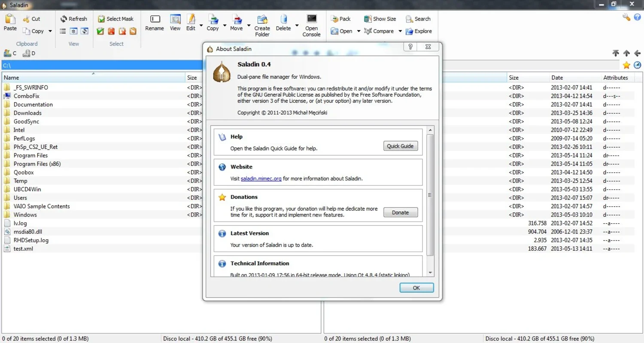
Task: Expand the Edit dropdown arrow
Action: [200, 26]
